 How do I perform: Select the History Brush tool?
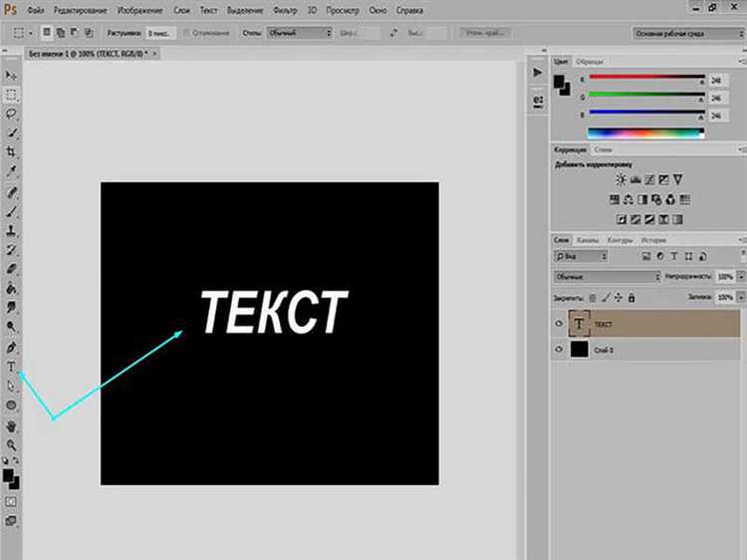pyautogui.click(x=11, y=250)
